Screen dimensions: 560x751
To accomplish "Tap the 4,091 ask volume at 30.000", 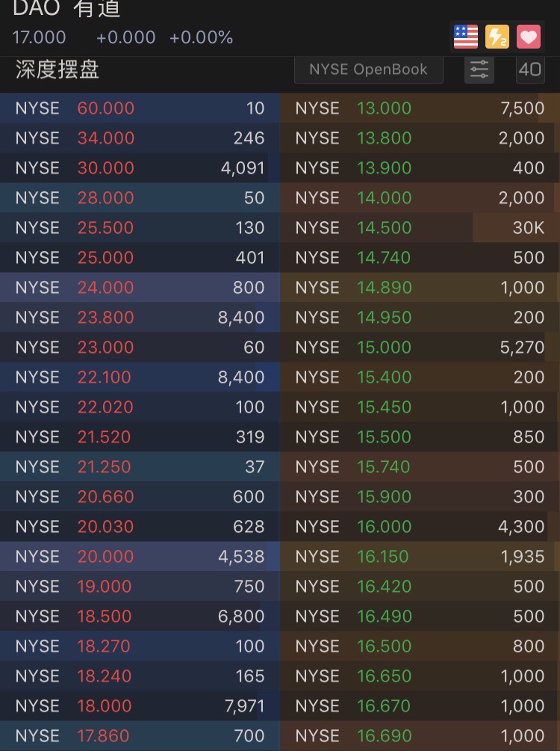I will pos(243,168).
